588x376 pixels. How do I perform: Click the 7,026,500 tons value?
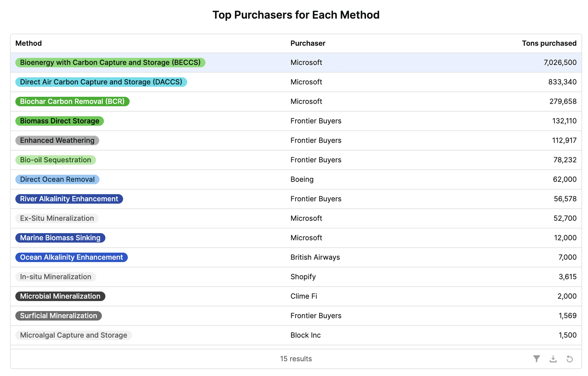click(560, 62)
